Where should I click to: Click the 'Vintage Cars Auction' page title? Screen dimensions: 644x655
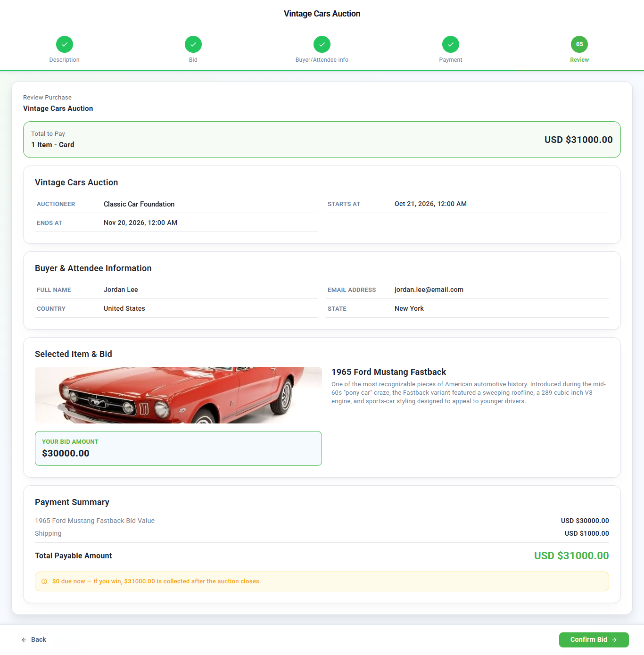[322, 14]
